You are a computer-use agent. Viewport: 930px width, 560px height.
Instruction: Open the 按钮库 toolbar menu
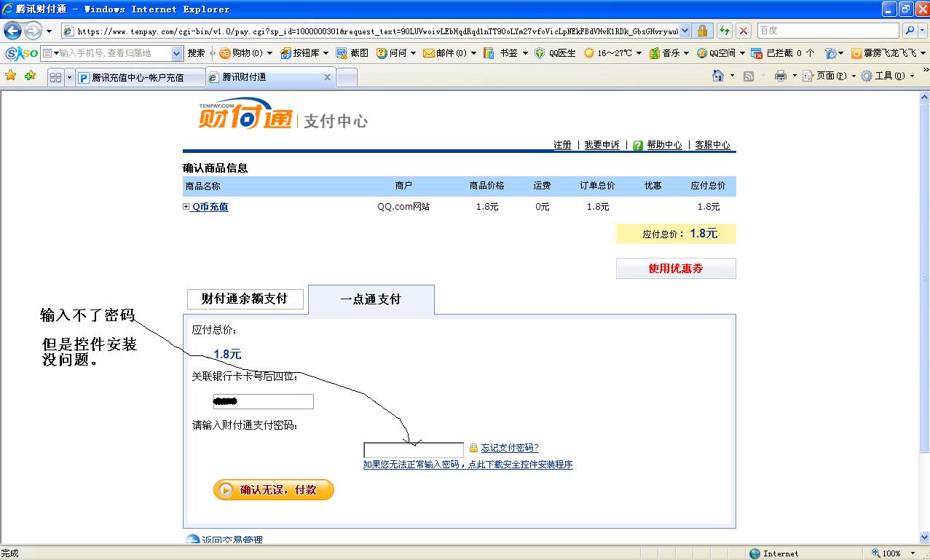click(304, 53)
